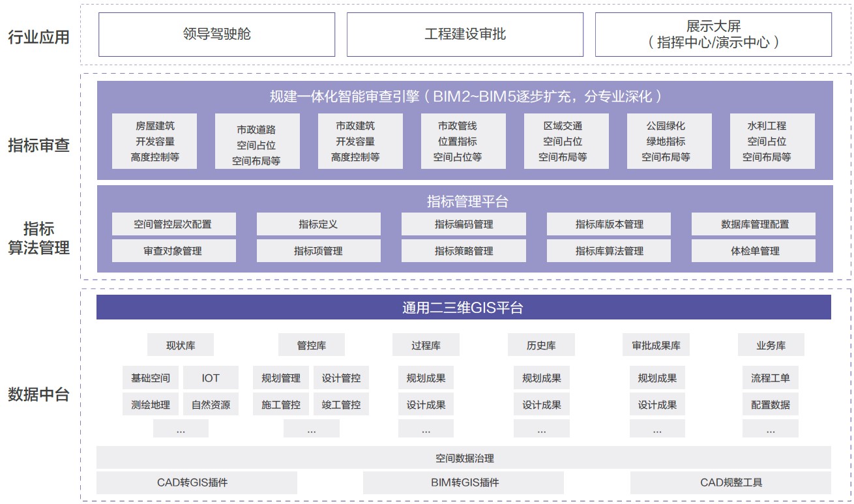Select the 审批成果库 database label
The image size is (854, 504).
pos(656,346)
